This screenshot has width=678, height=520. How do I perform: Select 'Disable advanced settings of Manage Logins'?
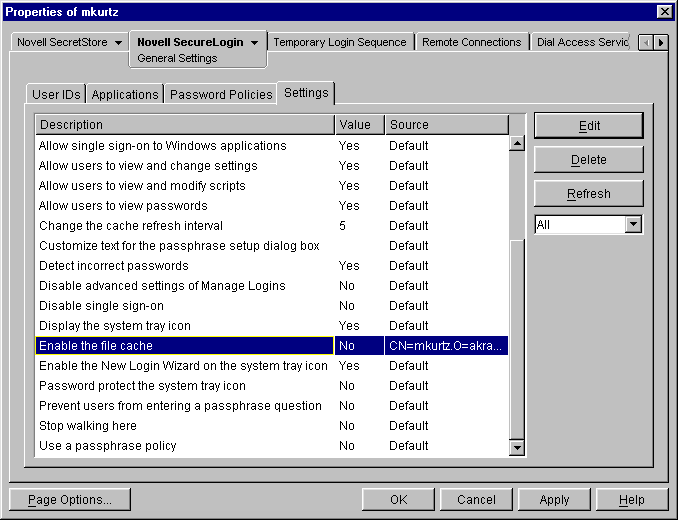point(272,286)
